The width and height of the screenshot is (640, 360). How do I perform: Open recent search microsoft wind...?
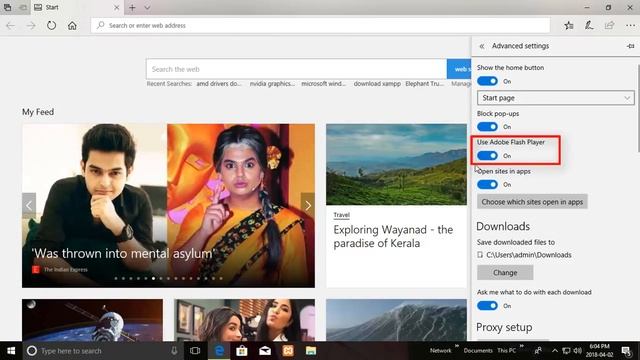pyautogui.click(x=324, y=84)
